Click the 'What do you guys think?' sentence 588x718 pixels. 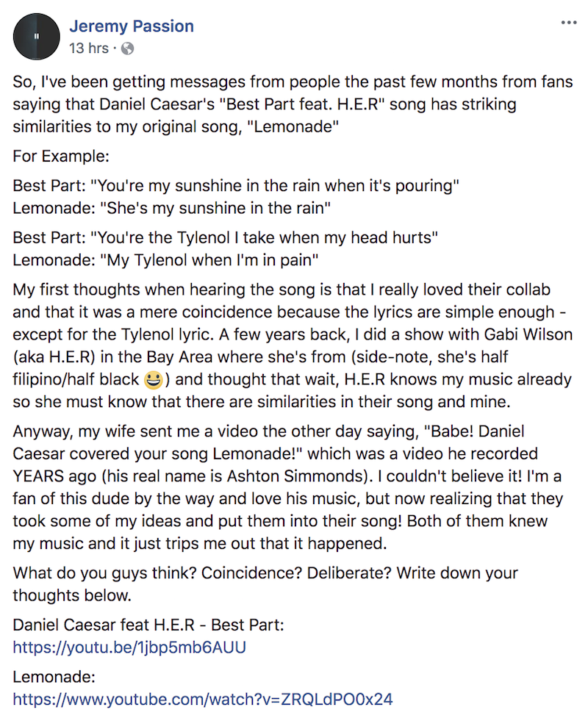(265, 584)
